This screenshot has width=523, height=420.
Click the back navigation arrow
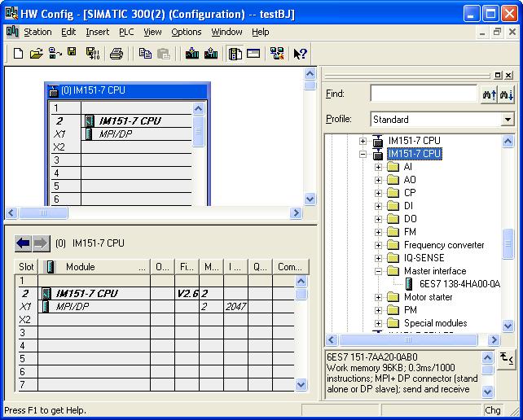[23, 243]
